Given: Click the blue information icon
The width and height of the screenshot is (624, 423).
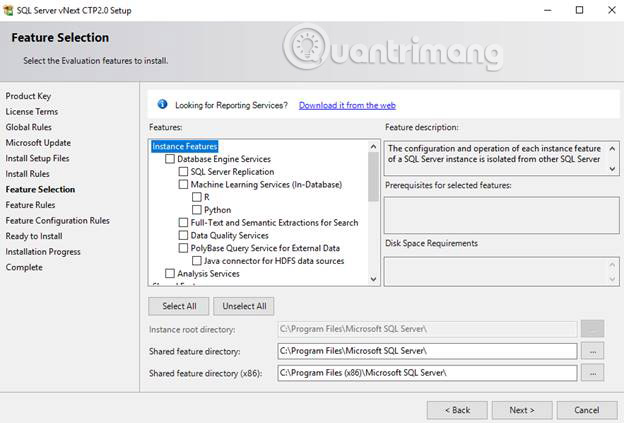Looking at the screenshot, I should (x=162, y=104).
